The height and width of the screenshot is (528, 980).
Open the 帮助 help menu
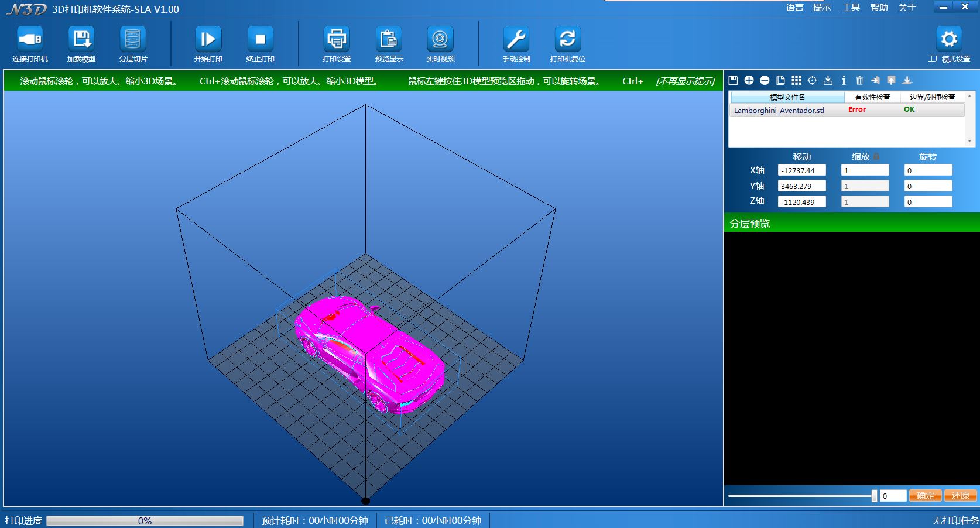879,8
